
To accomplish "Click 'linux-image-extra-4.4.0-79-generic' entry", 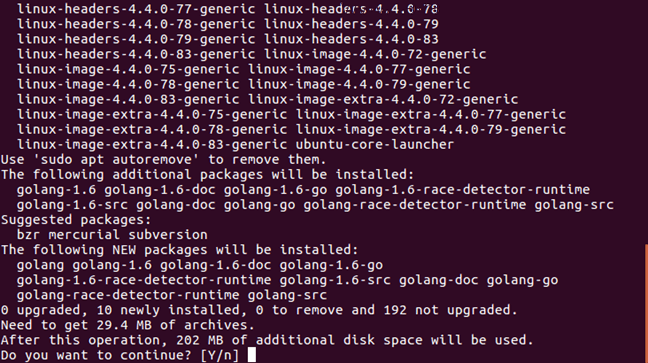I will pyautogui.click(x=431, y=129).
